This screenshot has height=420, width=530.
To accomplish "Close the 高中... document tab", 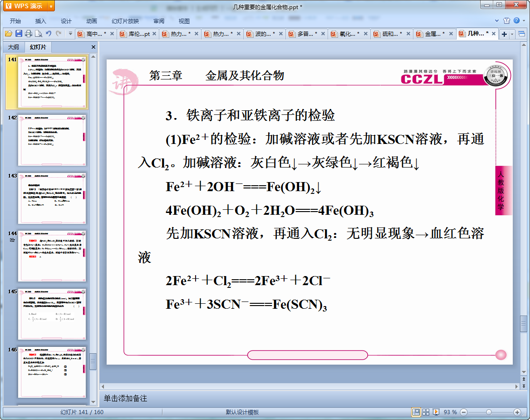I will tap(112, 34).
